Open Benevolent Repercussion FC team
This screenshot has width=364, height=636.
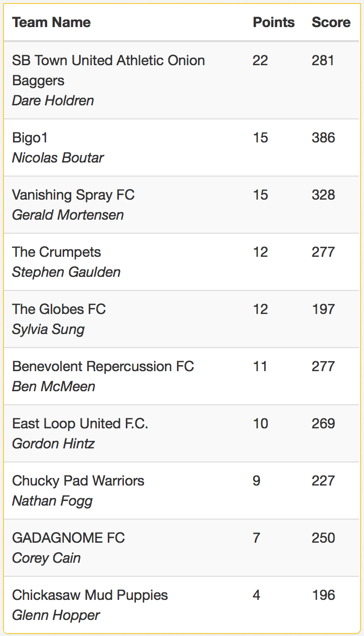(x=103, y=367)
